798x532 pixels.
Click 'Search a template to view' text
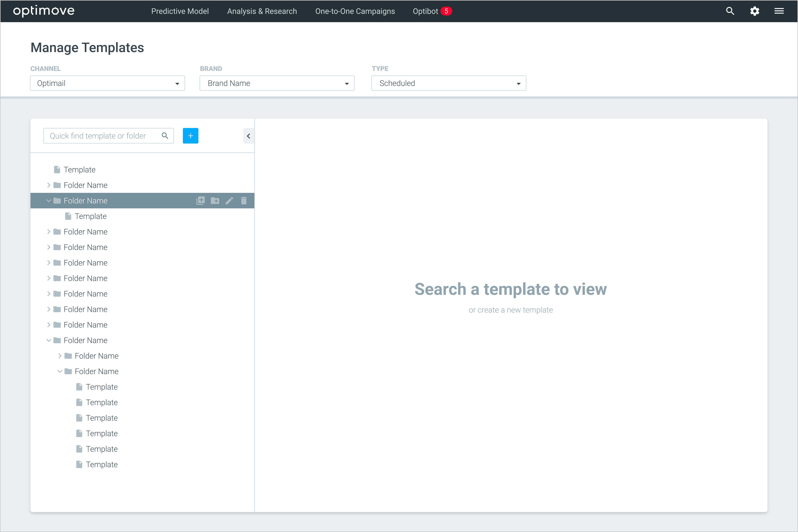tap(511, 289)
